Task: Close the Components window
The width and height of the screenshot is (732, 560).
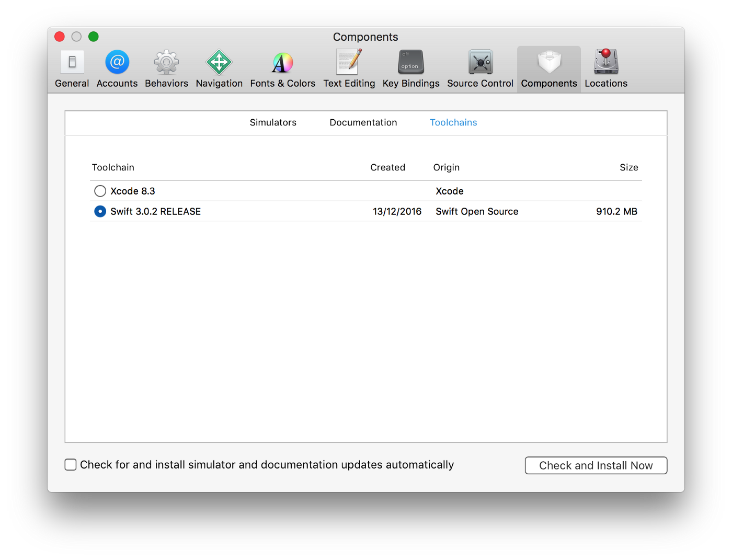Action: tap(60, 37)
